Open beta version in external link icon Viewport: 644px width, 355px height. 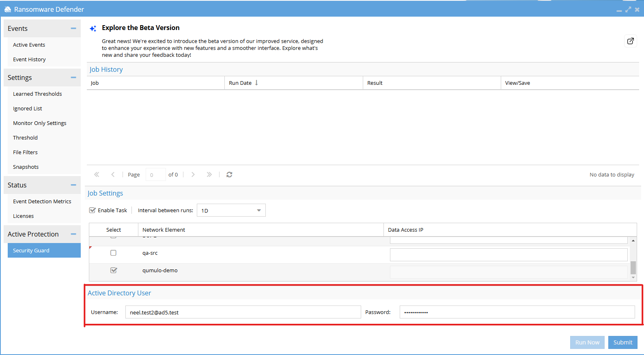[x=630, y=41]
